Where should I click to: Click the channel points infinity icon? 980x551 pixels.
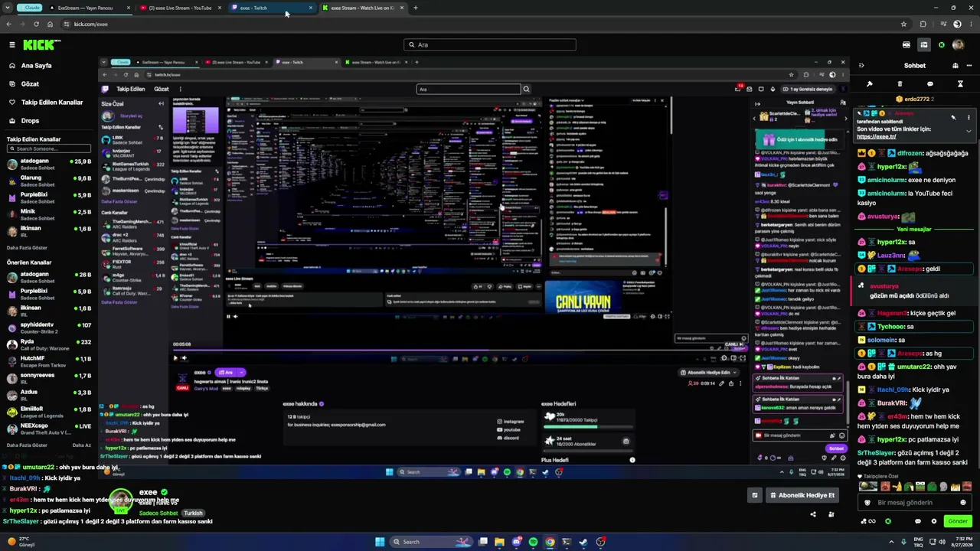tap(868, 521)
